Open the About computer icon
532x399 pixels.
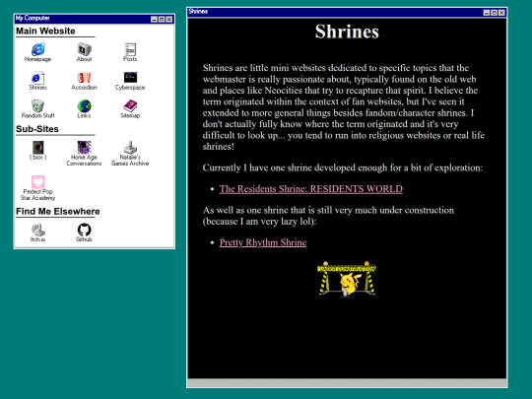click(84, 52)
